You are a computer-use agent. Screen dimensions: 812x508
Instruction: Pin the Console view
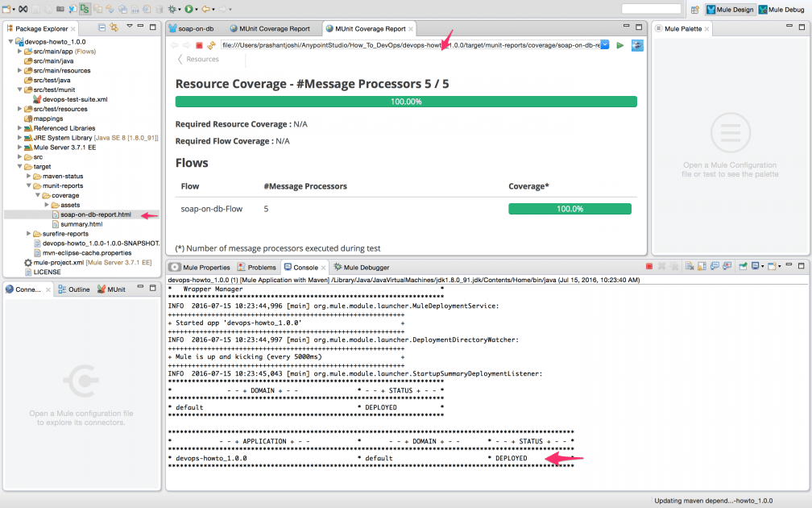pyautogui.click(x=744, y=266)
